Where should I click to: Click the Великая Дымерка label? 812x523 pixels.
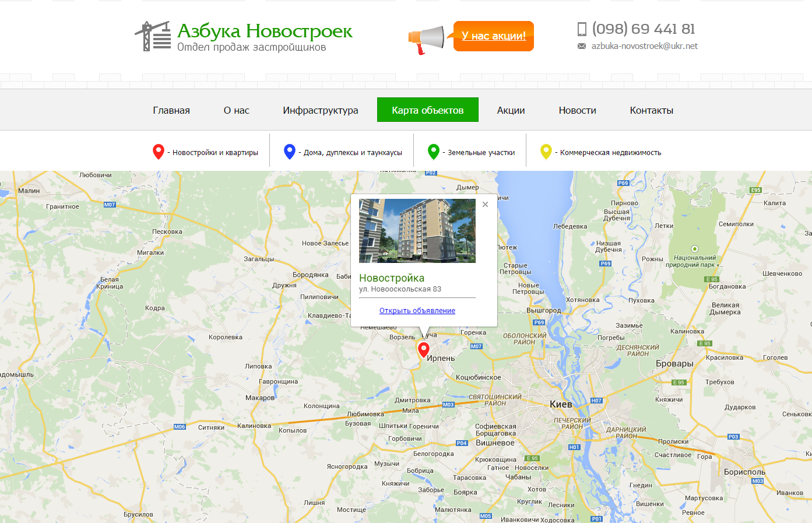tap(725, 308)
